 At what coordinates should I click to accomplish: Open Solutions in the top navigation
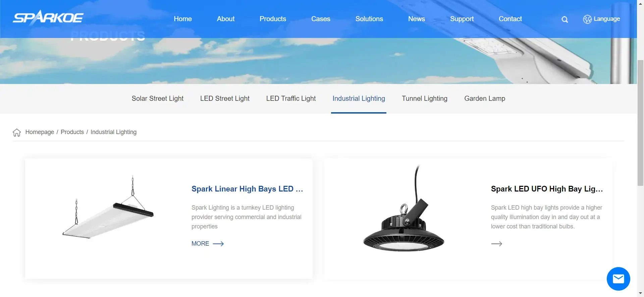point(369,19)
